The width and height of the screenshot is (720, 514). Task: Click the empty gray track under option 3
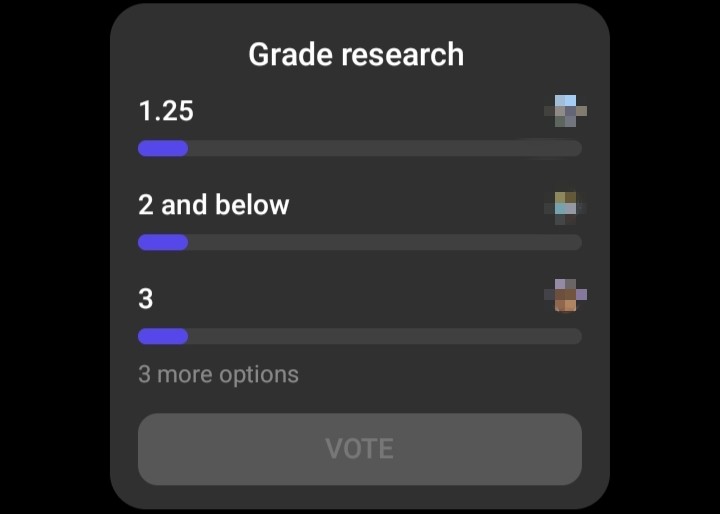[385, 336]
